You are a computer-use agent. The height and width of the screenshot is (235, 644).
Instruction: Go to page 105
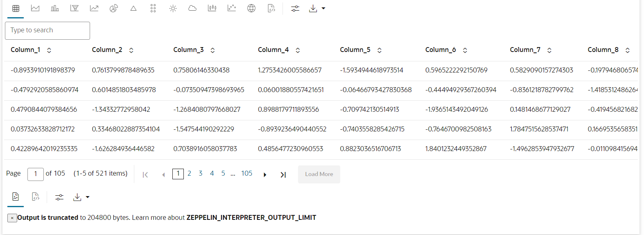point(247,174)
